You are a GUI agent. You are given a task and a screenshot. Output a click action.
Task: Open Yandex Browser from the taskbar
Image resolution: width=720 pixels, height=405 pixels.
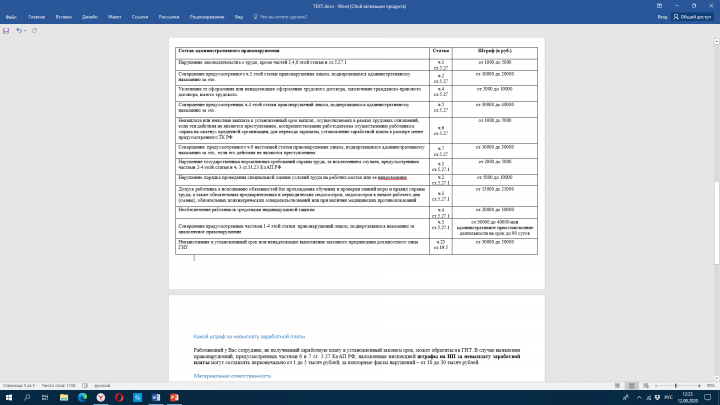tap(101, 398)
